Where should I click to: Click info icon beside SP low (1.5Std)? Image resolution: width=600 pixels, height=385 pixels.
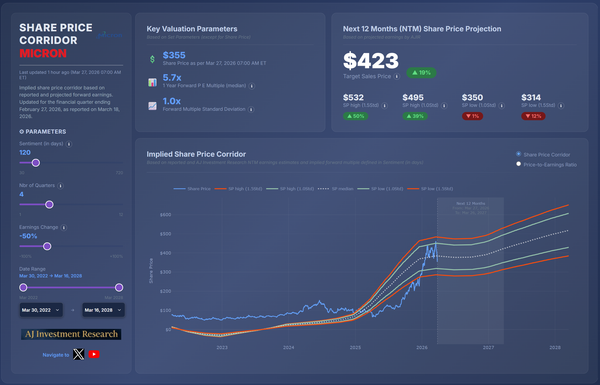(561, 106)
